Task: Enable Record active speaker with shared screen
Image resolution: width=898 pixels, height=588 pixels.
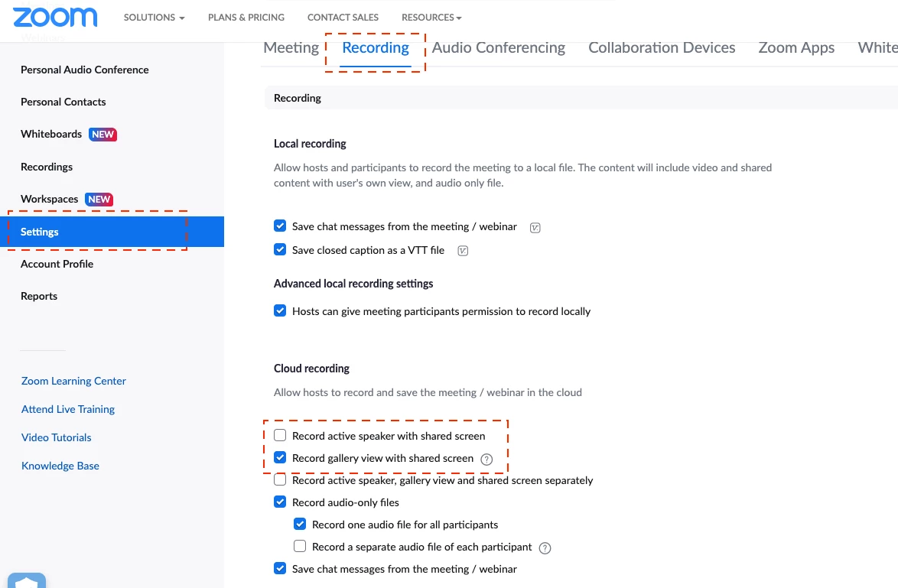Action: [x=280, y=435]
